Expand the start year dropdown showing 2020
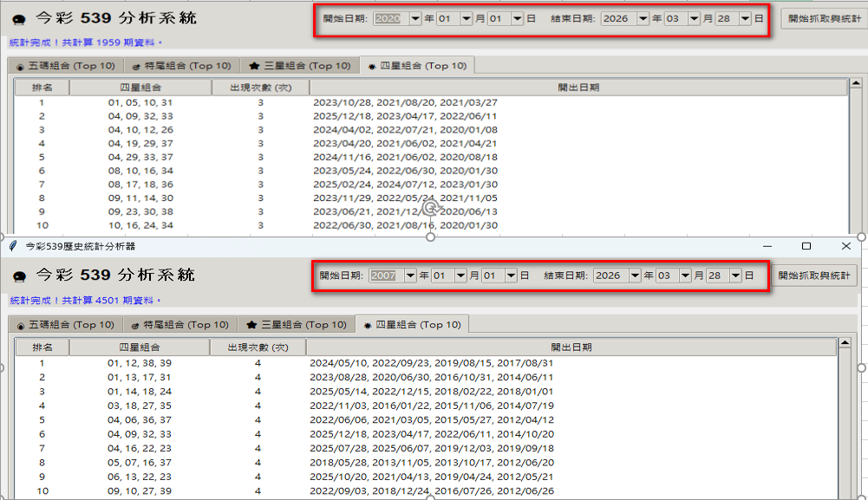This screenshot has height=500, width=868. coord(414,18)
